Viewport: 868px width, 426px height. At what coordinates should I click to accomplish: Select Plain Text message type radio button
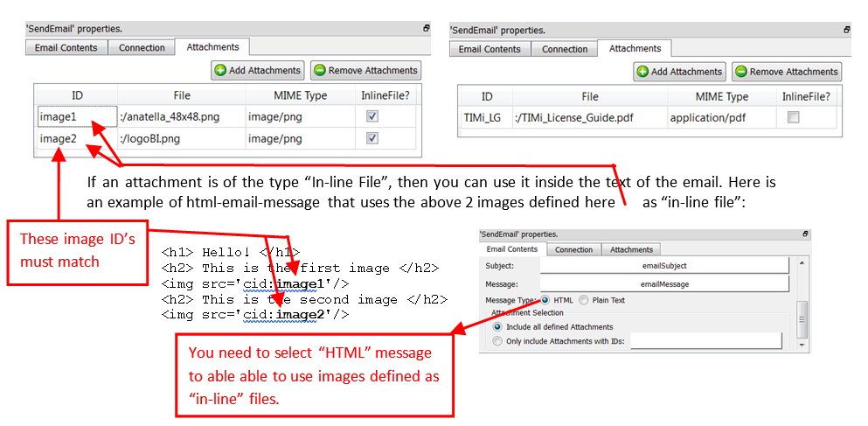583,300
